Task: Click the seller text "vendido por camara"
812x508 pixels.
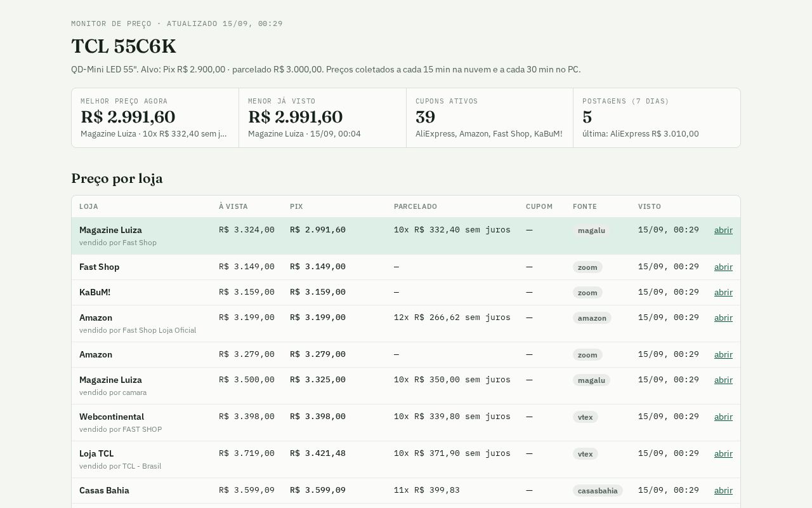Action: (x=113, y=392)
